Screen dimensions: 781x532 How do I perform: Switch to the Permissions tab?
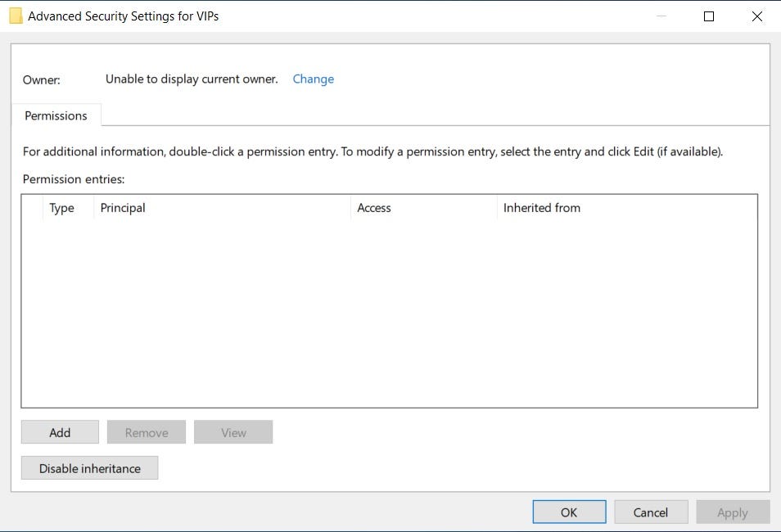pos(56,115)
